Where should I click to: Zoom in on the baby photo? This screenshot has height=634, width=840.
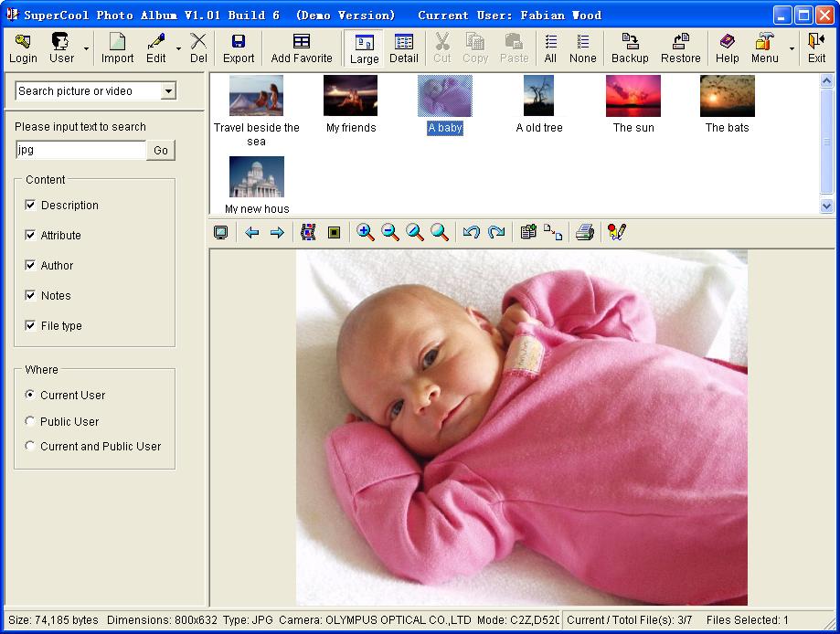point(366,233)
